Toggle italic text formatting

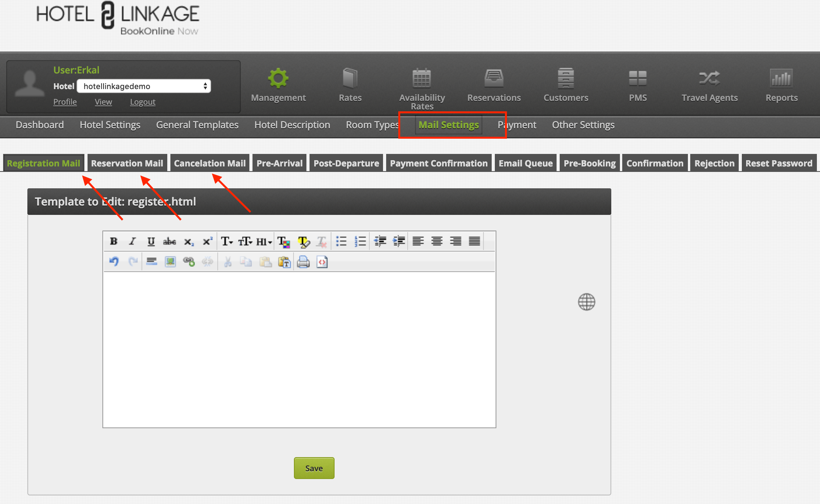point(132,241)
